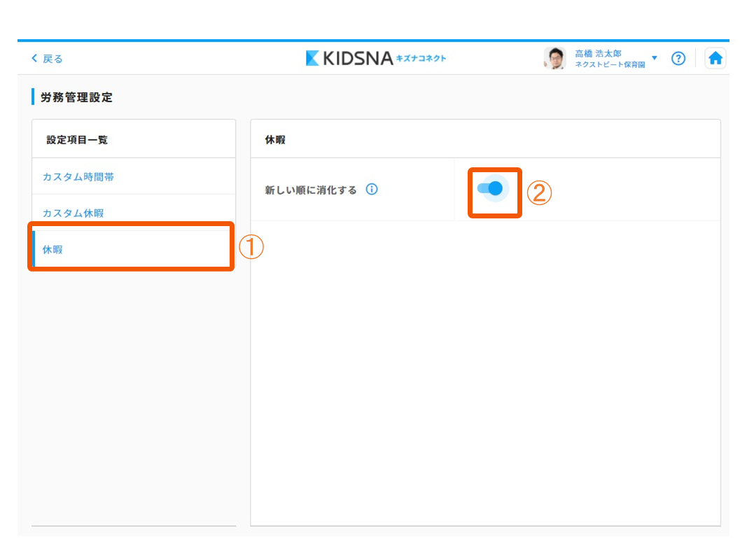Screen dimensions: 747x560
Task: Go to home via the house icon
Action: (x=715, y=59)
